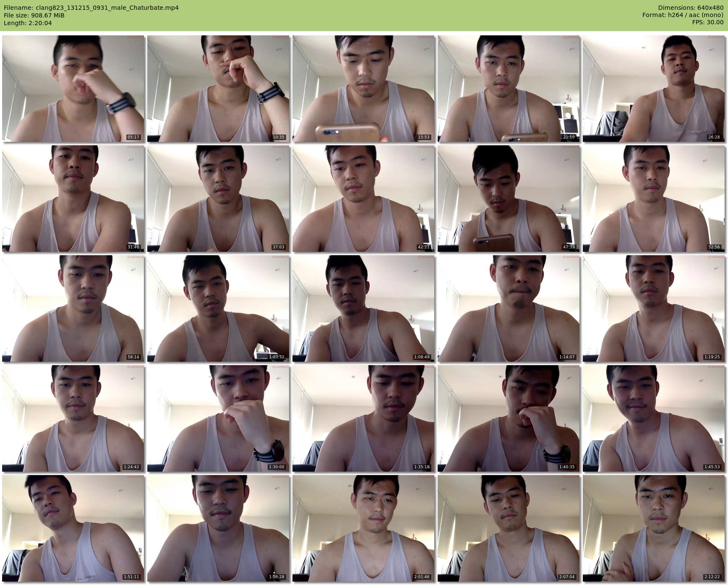Open the frame stamped 47:39
The height and width of the screenshot is (585, 728).
(x=508, y=199)
